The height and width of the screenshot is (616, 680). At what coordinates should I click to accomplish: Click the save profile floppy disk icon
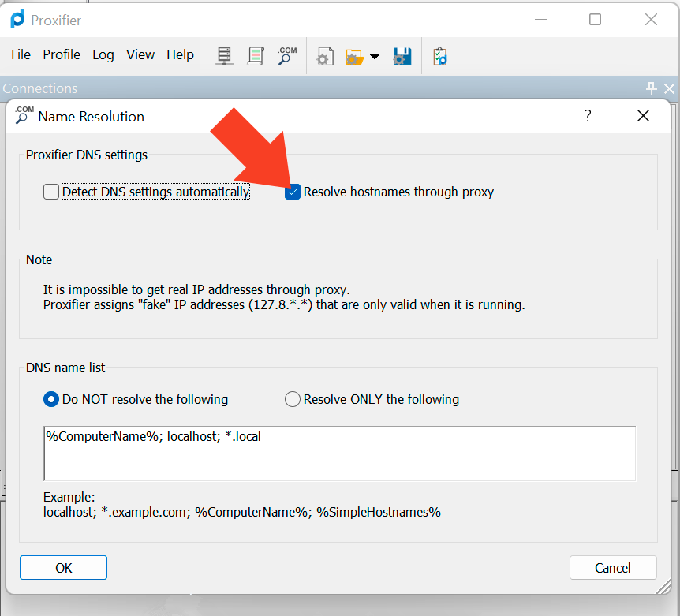[x=402, y=56]
